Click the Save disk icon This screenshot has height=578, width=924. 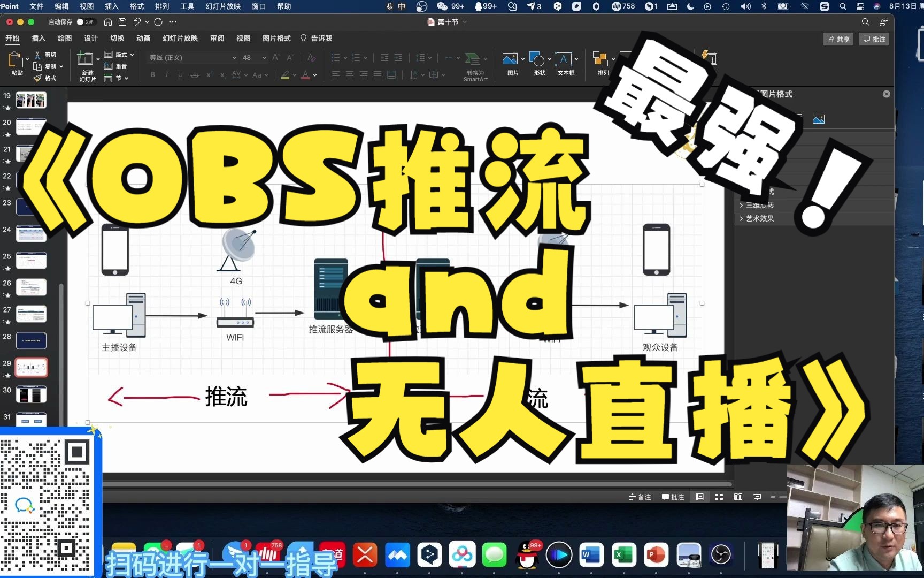(122, 22)
